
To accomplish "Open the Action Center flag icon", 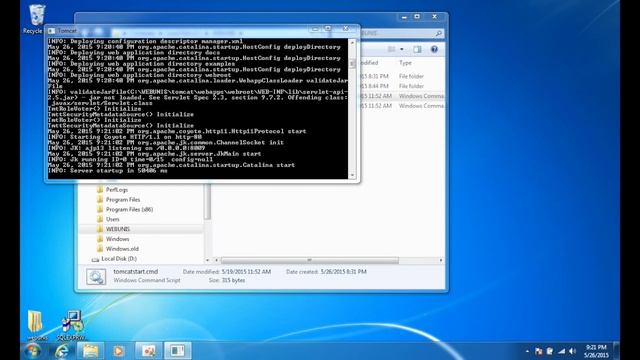I will click(538, 351).
